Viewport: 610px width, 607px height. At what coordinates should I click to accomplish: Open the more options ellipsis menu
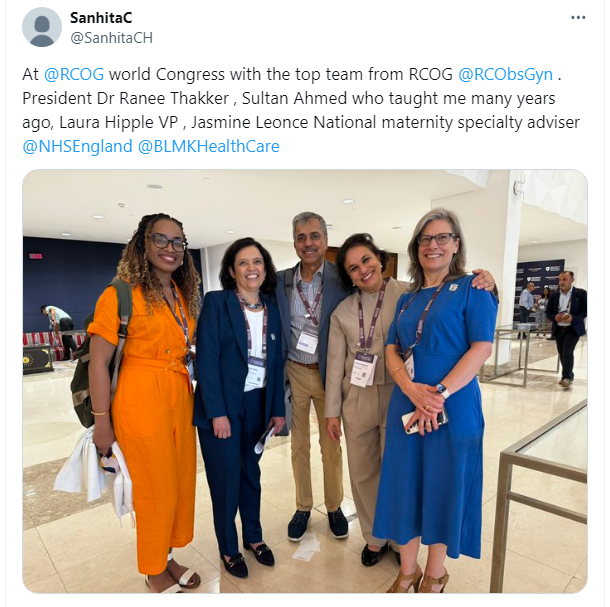(x=578, y=18)
